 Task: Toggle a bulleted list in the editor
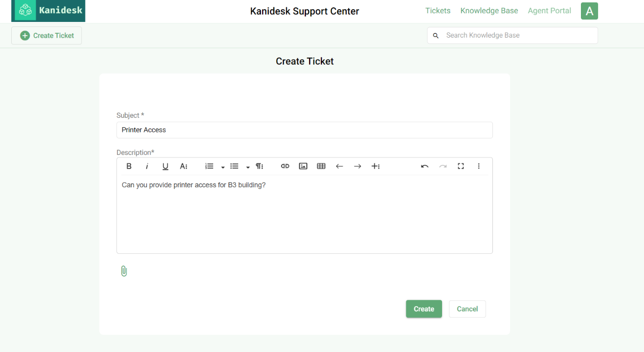234,166
